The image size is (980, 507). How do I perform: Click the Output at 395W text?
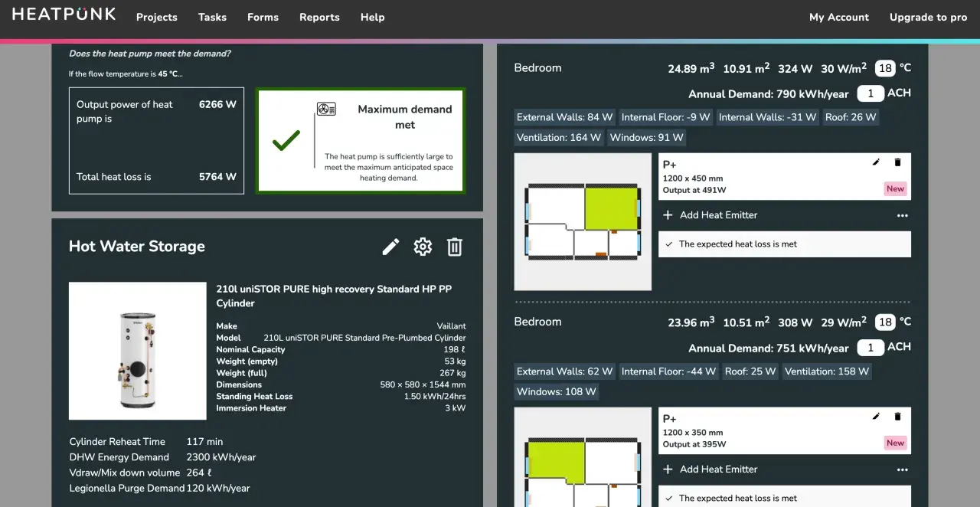[x=694, y=444]
